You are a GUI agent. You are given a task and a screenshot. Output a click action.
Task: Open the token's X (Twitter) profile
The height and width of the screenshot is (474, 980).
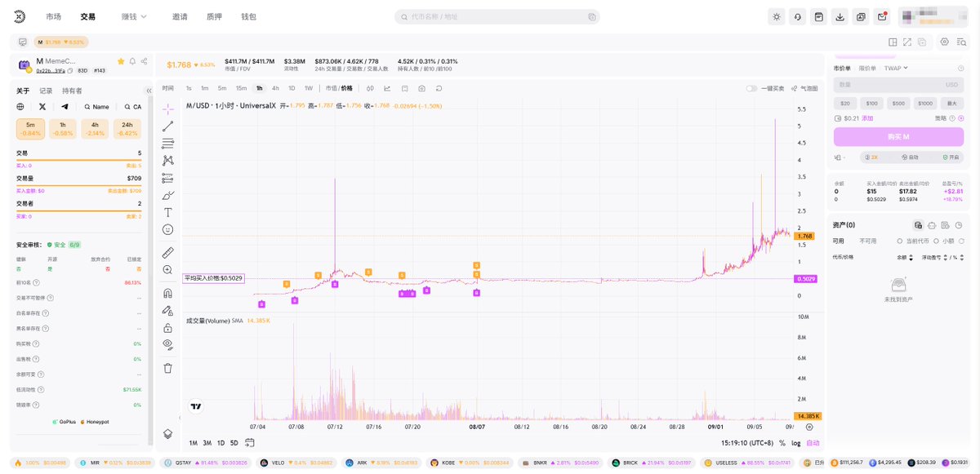click(x=42, y=107)
